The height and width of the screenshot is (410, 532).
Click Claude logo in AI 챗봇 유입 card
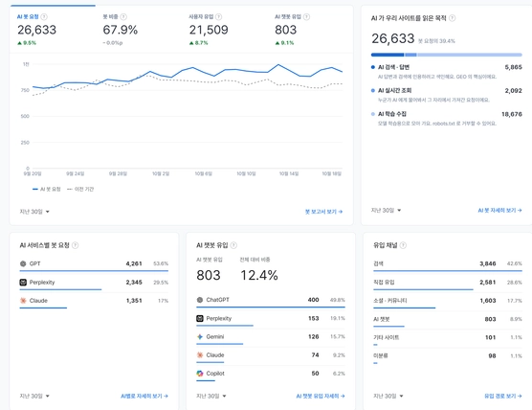coord(200,355)
